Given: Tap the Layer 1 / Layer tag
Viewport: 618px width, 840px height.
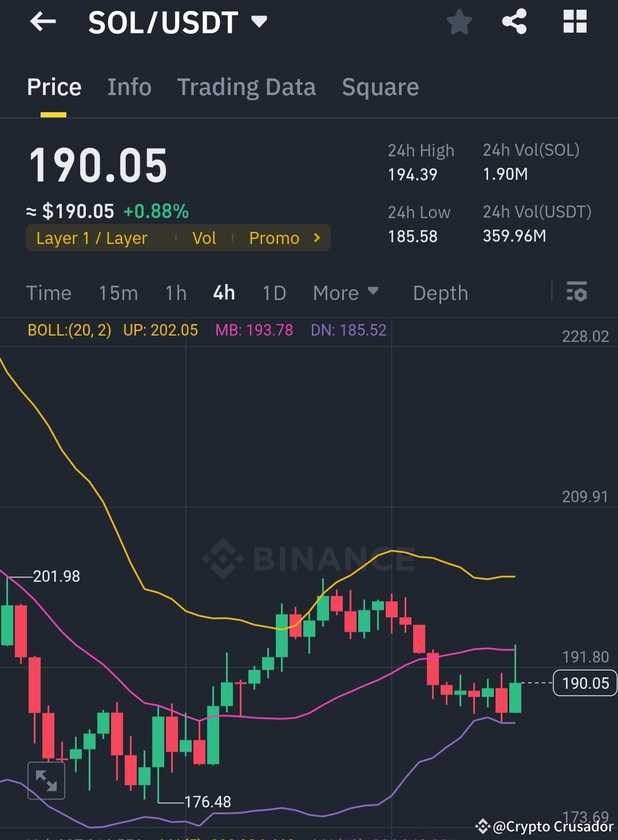Looking at the screenshot, I should [92, 238].
